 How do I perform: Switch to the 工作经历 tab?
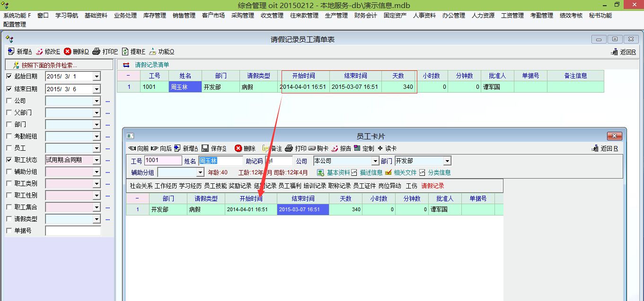point(165,186)
